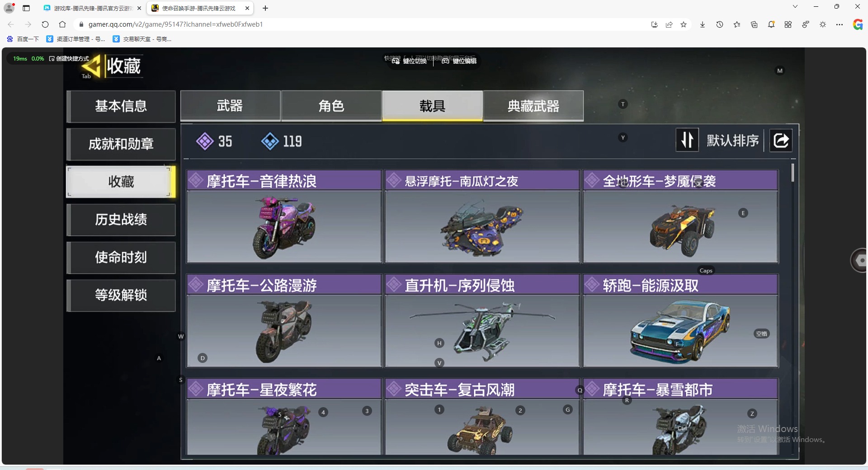
Task: Click the feedback person icon in toolbar
Action: pos(806,24)
